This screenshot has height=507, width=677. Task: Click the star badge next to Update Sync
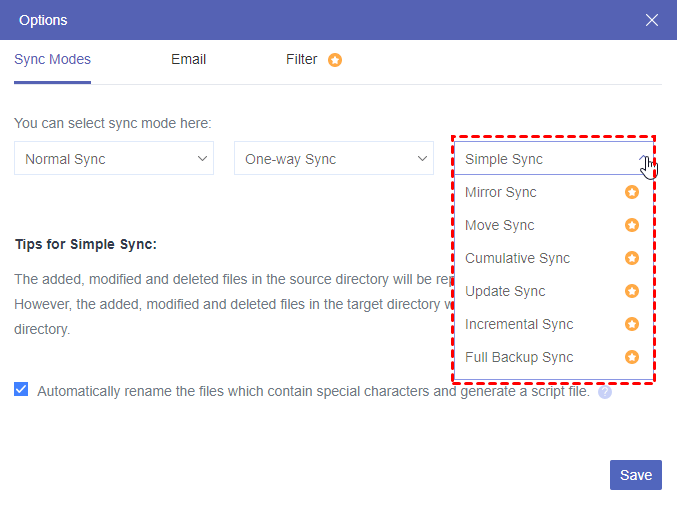pyautogui.click(x=631, y=291)
